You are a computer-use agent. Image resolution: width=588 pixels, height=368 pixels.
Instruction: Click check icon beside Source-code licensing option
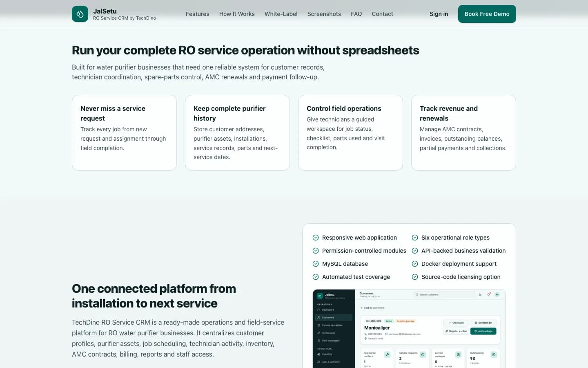415,277
